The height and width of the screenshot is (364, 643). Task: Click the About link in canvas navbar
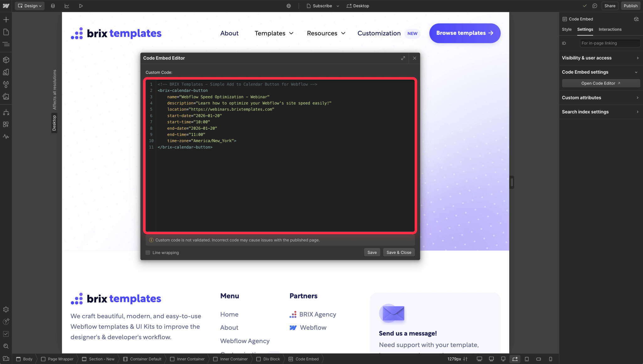click(x=229, y=33)
